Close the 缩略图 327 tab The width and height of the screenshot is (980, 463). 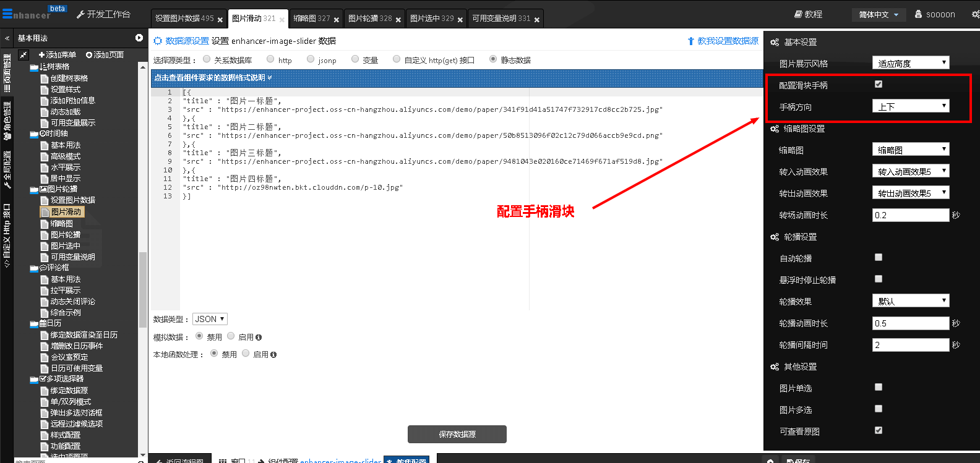click(x=337, y=20)
